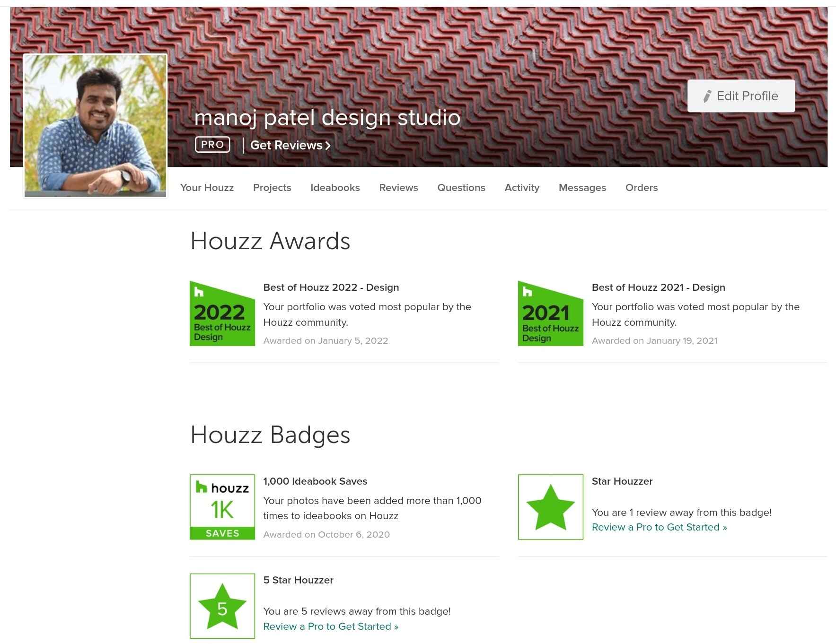Select the Reviews tab
836x644 pixels.
(x=398, y=188)
